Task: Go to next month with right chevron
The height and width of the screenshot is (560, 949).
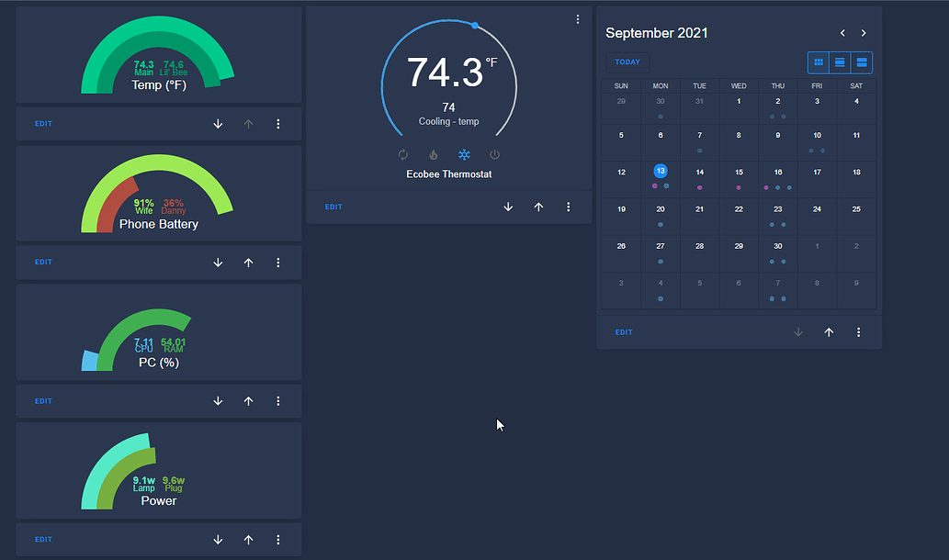Action: [x=864, y=32]
